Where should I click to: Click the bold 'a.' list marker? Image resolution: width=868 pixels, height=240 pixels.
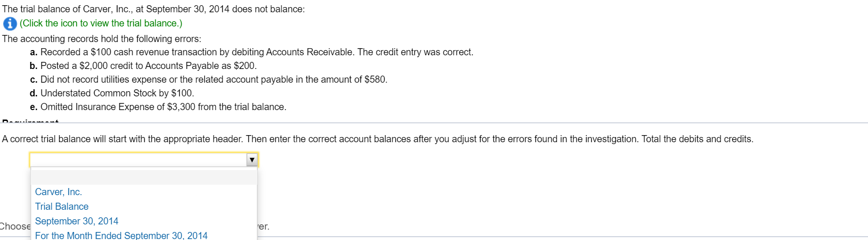[x=34, y=52]
